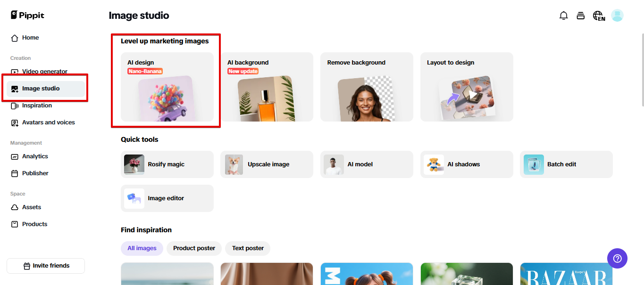Viewport: 644px width, 285px height.
Task: Click the credits card icon in header
Action: (581, 16)
